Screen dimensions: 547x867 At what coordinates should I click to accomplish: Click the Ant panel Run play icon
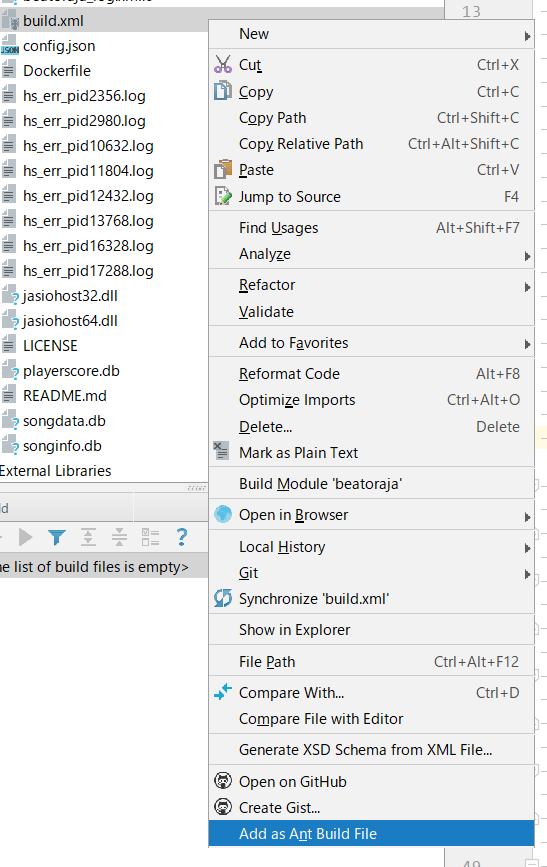pos(25,537)
